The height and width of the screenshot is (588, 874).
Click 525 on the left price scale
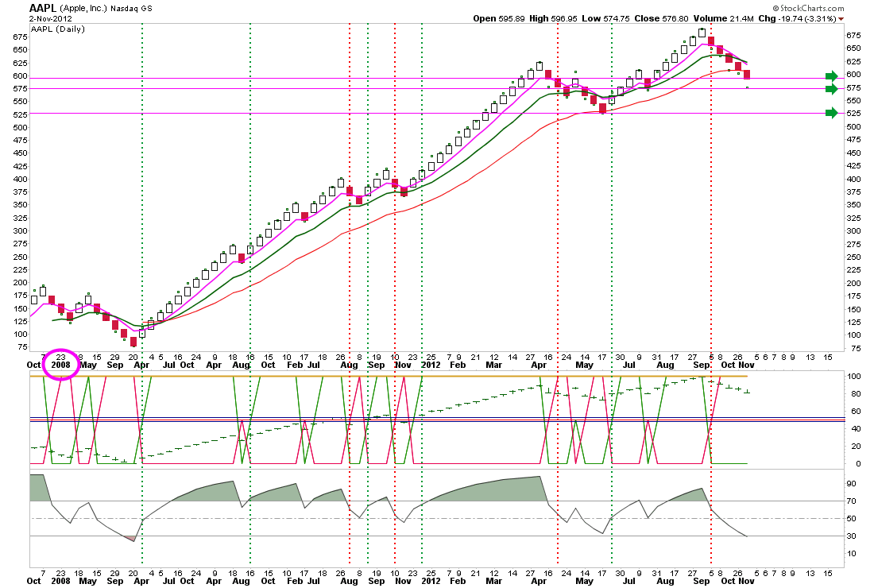click(20, 114)
